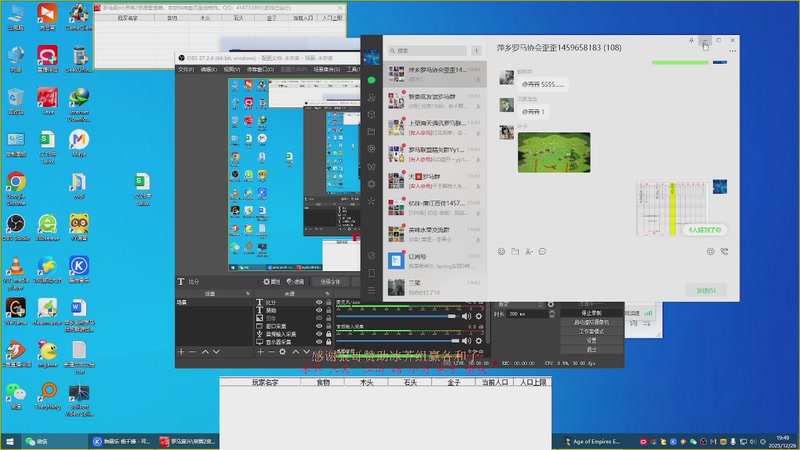Mute the first audio mixer track speaker

[466, 316]
